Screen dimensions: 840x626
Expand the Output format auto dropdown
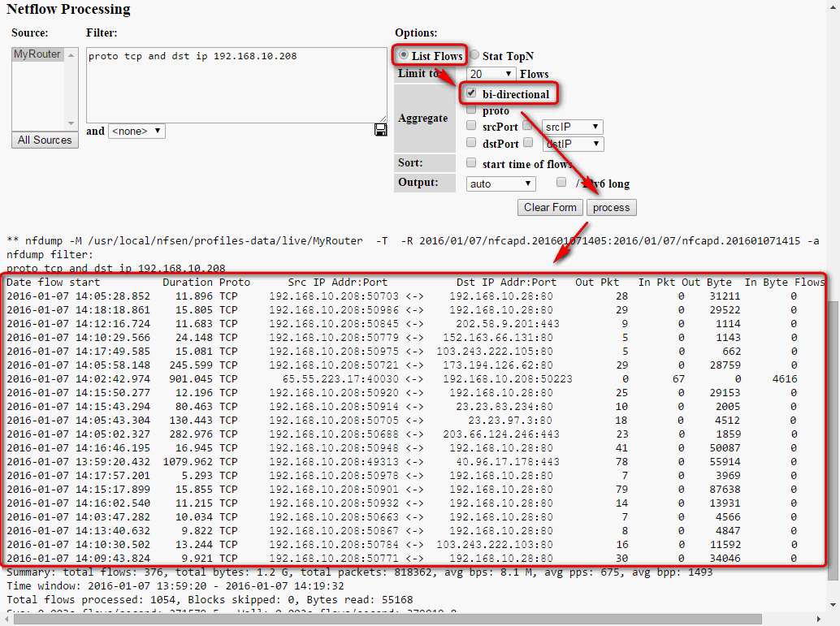(501, 183)
